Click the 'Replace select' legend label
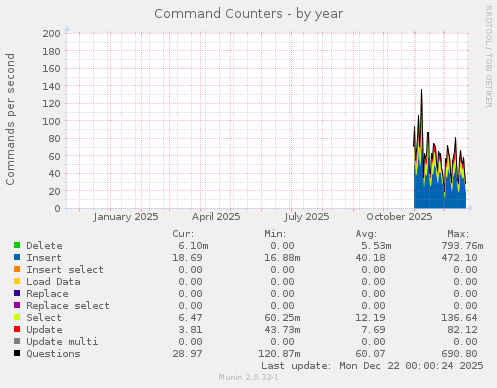 point(68,306)
